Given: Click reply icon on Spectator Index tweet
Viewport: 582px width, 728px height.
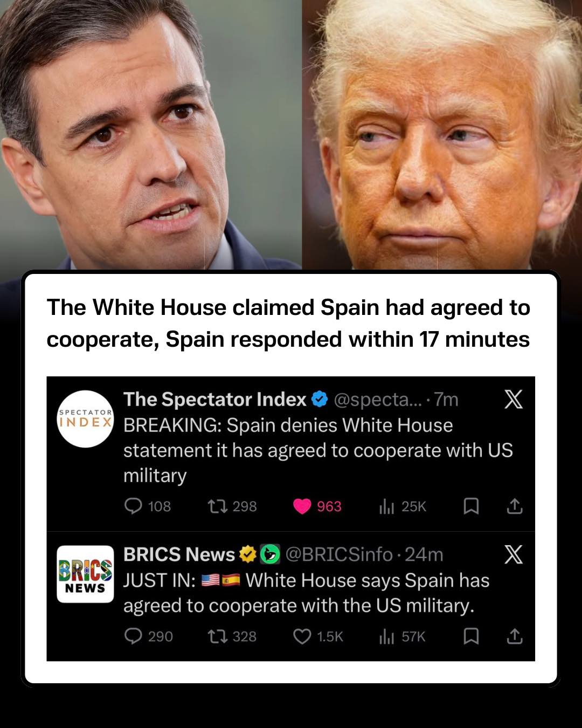Looking at the screenshot, I should coord(133,506).
